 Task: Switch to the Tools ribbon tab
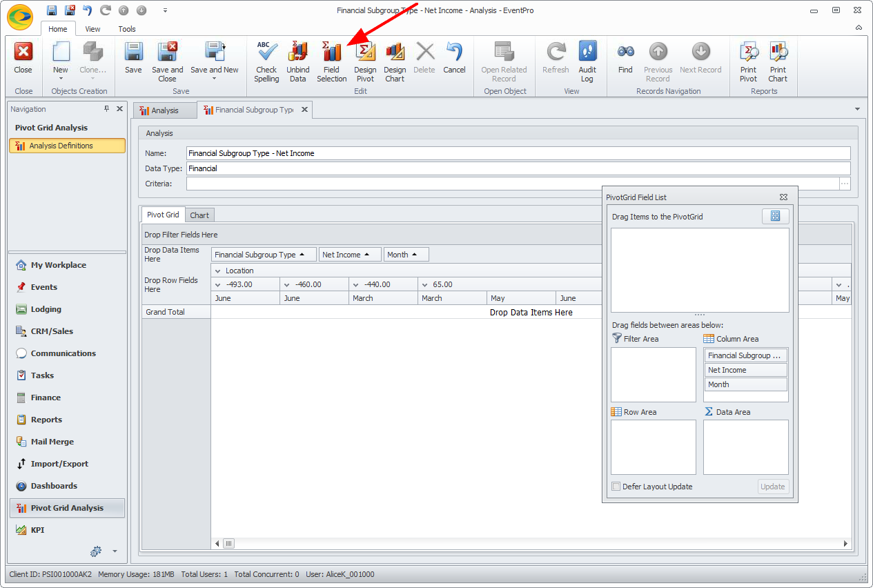click(x=127, y=29)
